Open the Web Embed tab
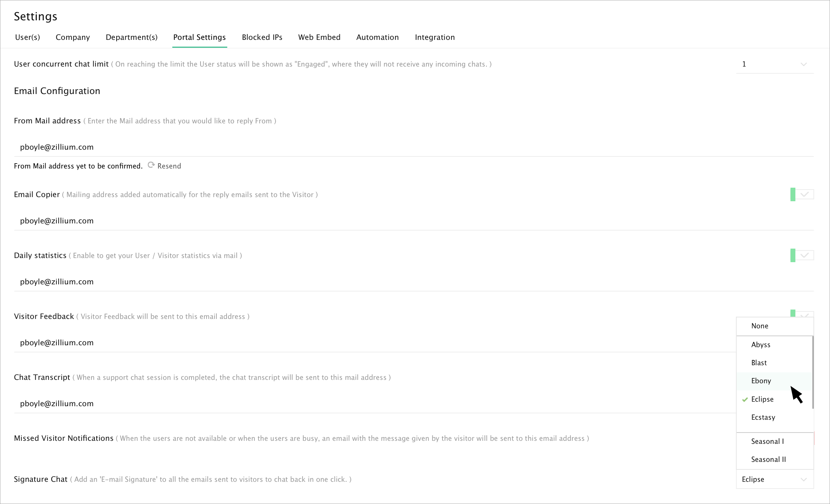This screenshot has height=504, width=830. tap(319, 37)
